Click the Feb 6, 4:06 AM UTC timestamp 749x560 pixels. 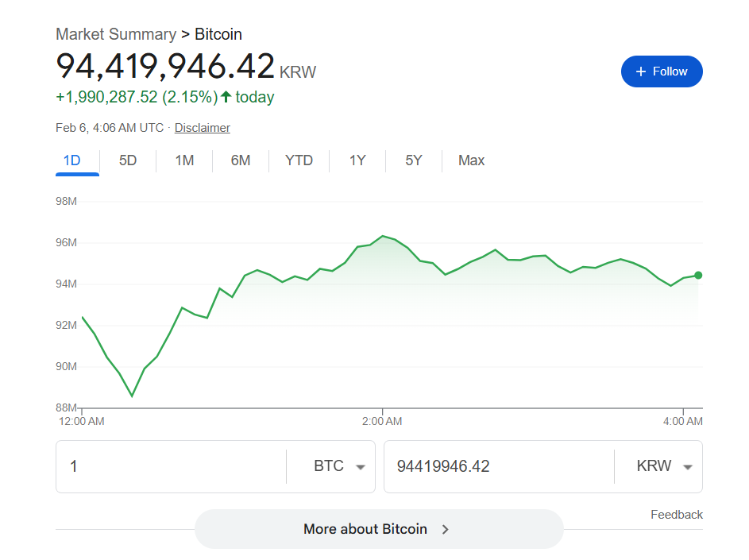tap(110, 128)
